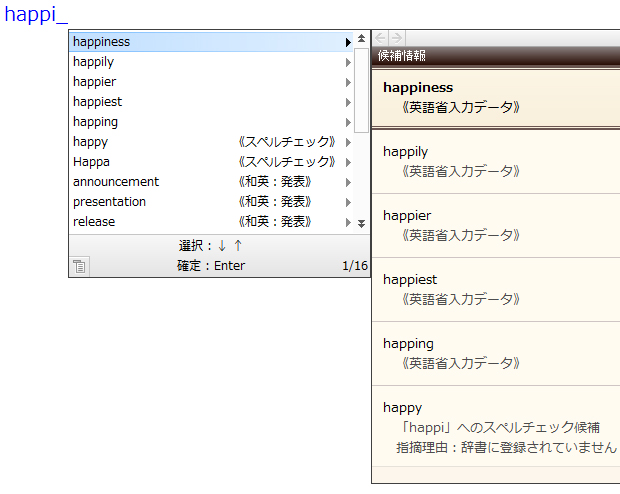Open the happiness entry in the info panel
This screenshot has height=494, width=620.
point(496,97)
